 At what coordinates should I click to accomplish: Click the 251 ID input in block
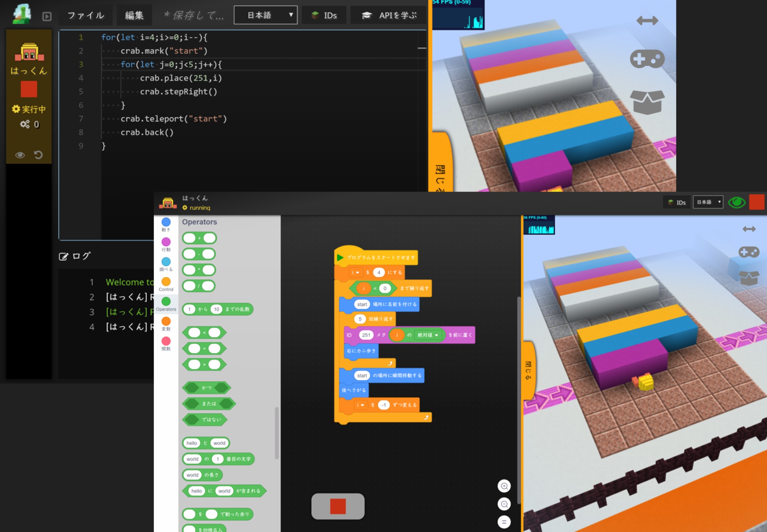point(366,335)
